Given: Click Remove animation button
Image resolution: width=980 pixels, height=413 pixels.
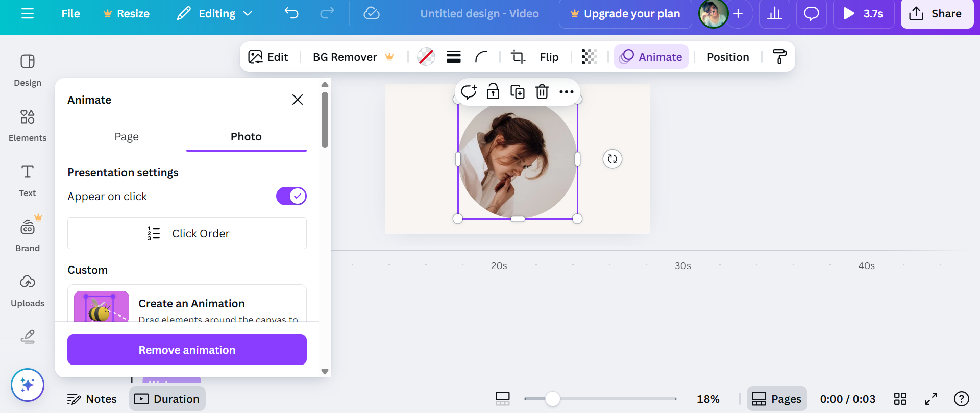Looking at the screenshot, I should [x=187, y=350].
